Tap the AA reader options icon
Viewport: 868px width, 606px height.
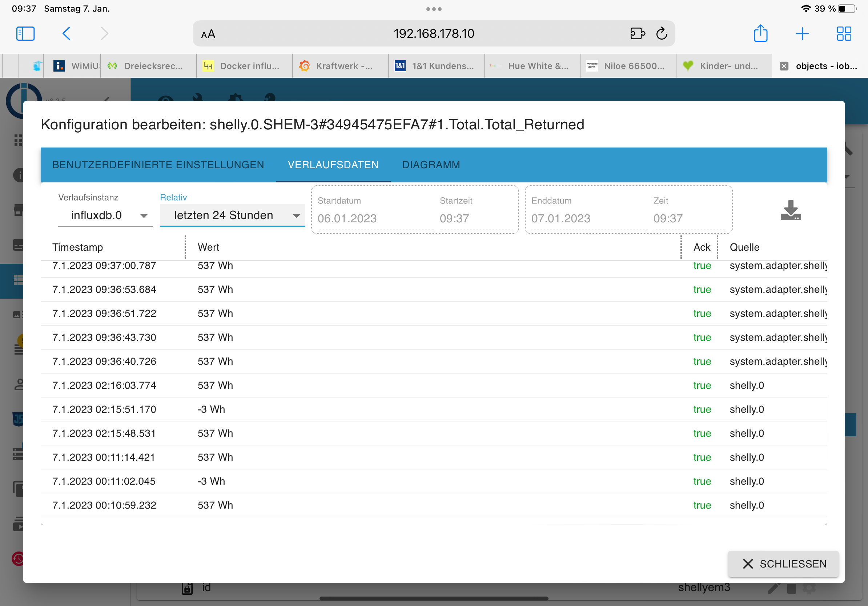(x=208, y=35)
